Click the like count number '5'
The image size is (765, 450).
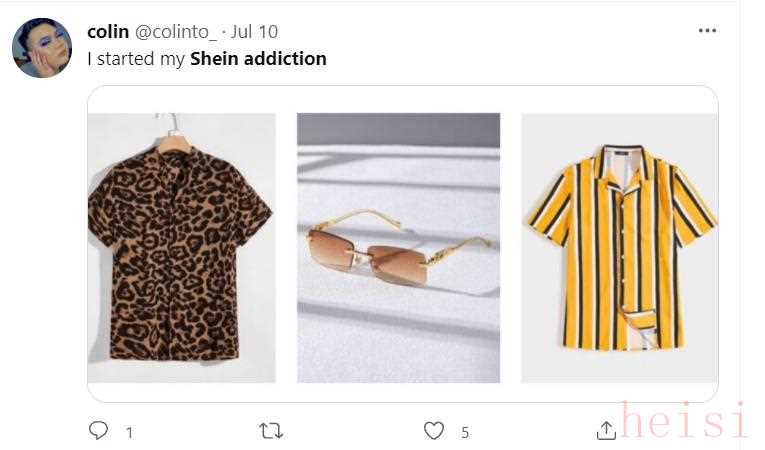tap(465, 433)
